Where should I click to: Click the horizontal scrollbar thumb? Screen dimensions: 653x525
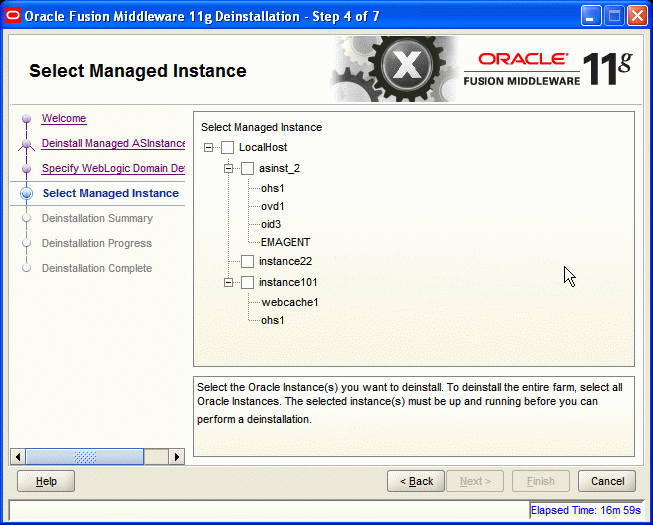pyautogui.click(x=85, y=457)
